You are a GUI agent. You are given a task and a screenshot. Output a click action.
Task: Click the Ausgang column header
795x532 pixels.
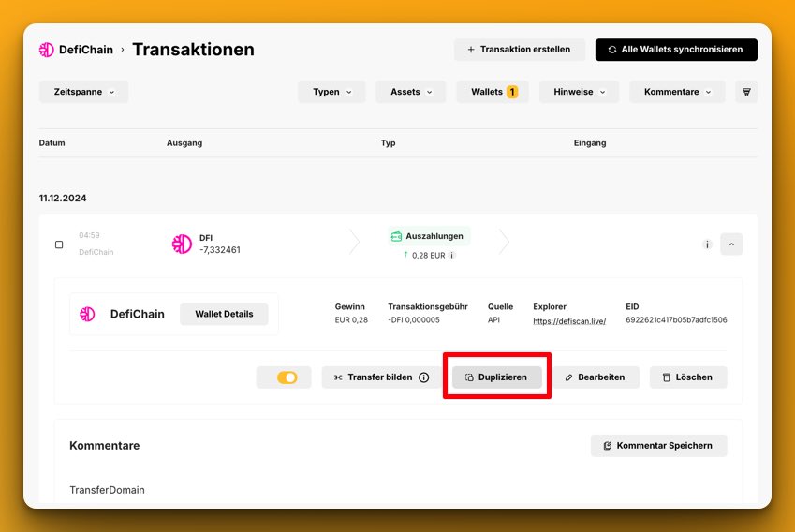[x=184, y=143]
